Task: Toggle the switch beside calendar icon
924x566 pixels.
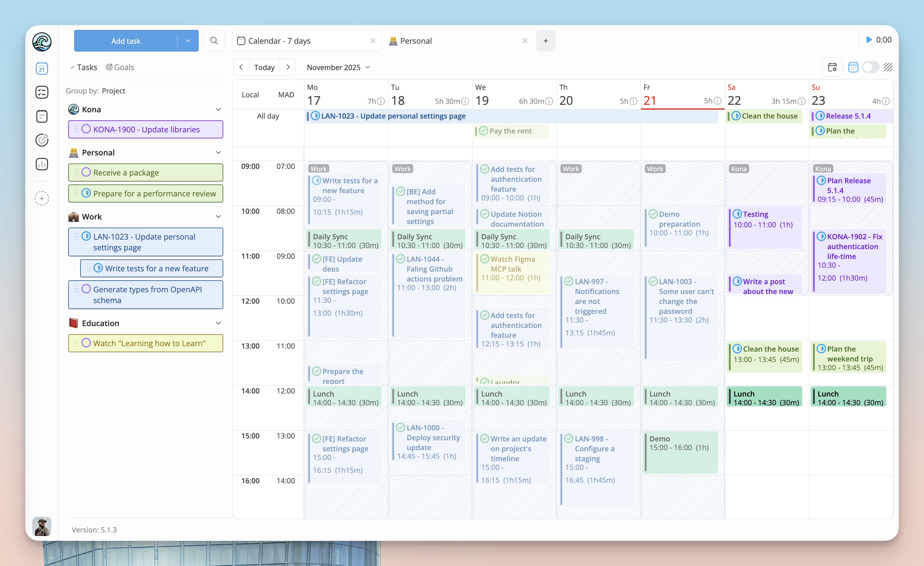Action: (x=870, y=68)
